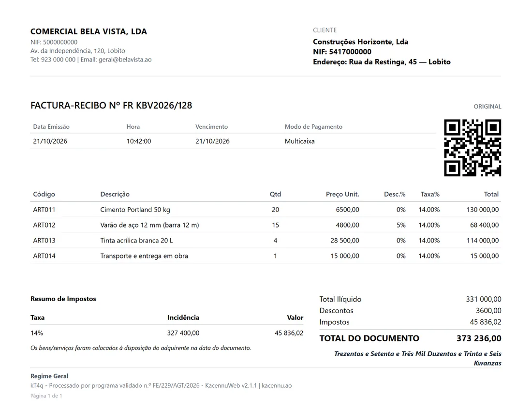Click unit price 6500,00
The height and width of the screenshot is (409, 532).
[347, 210]
